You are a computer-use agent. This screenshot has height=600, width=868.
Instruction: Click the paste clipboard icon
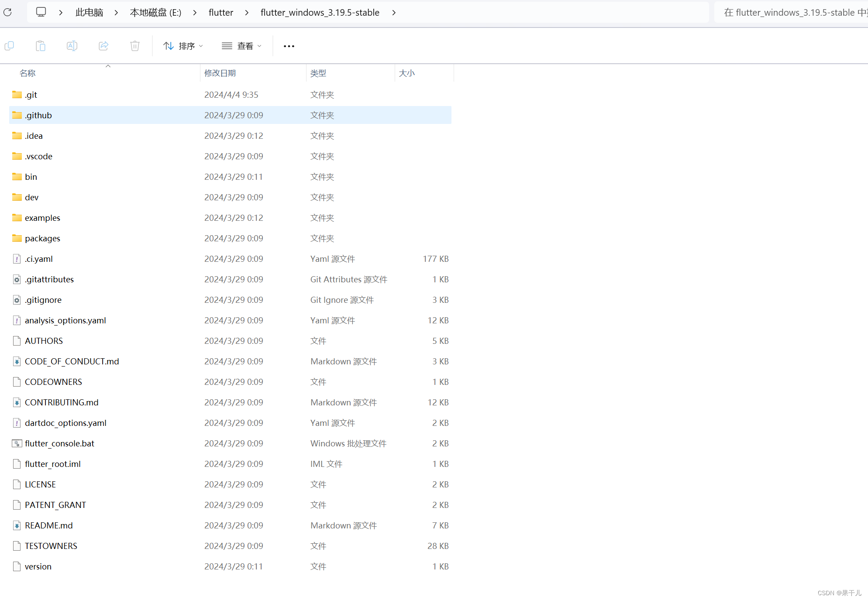(41, 46)
